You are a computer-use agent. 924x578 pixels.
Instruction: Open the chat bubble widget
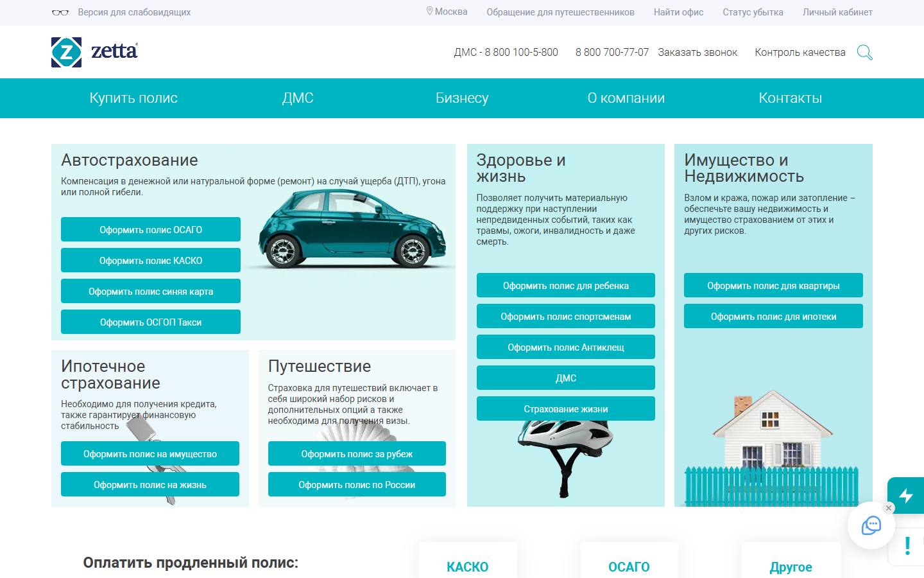point(871,525)
